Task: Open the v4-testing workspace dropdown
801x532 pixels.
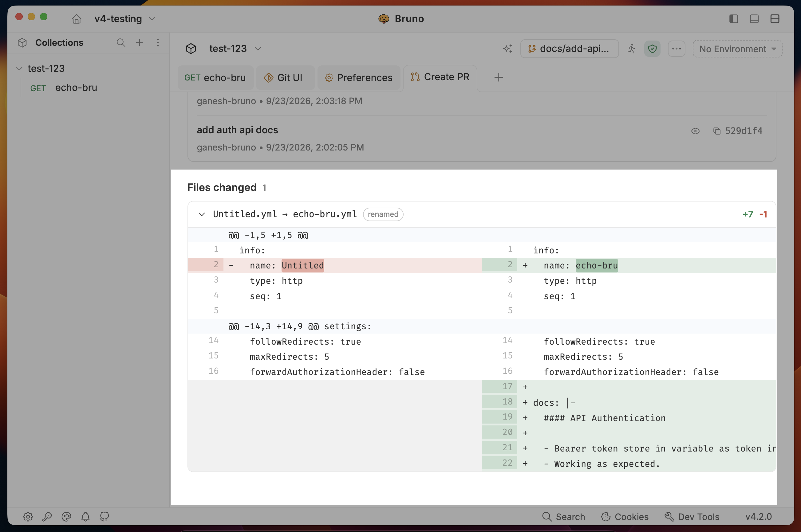Action: coord(124,19)
